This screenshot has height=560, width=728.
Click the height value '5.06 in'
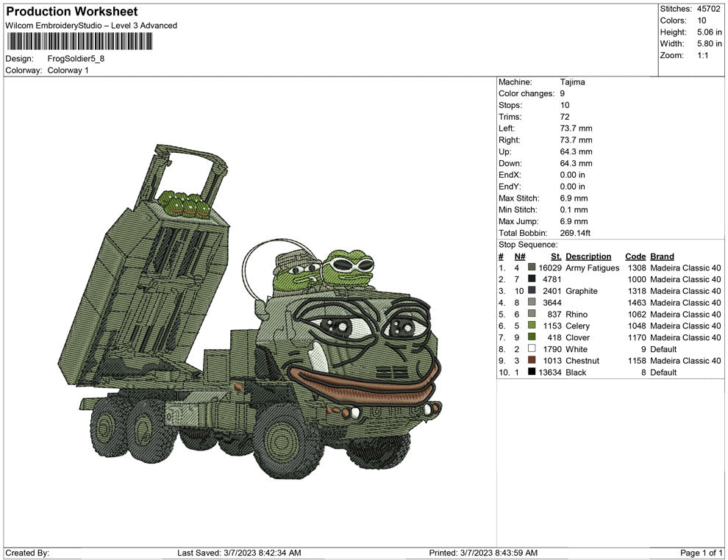coord(710,32)
